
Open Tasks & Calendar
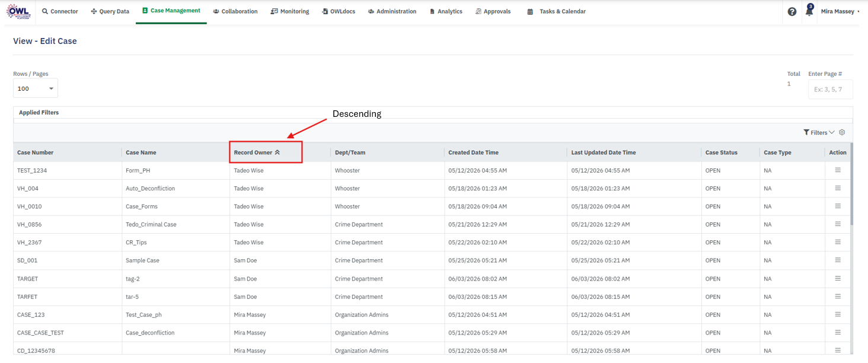556,11
